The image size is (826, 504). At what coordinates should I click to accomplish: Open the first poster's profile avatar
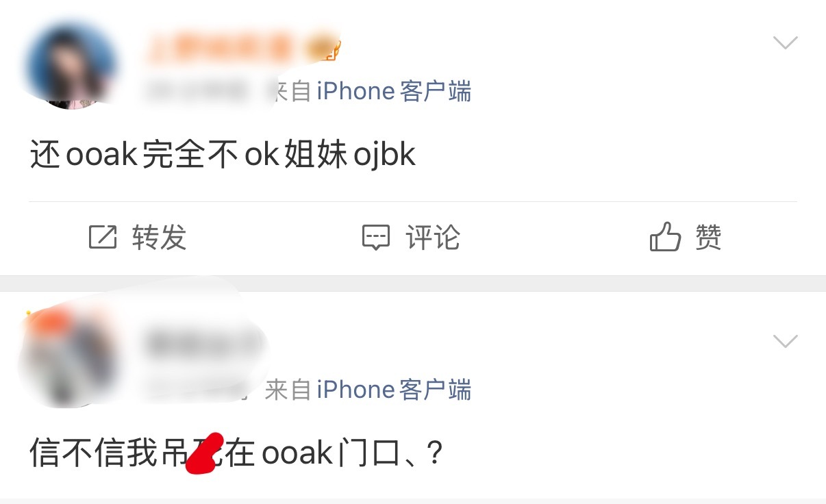(70, 66)
